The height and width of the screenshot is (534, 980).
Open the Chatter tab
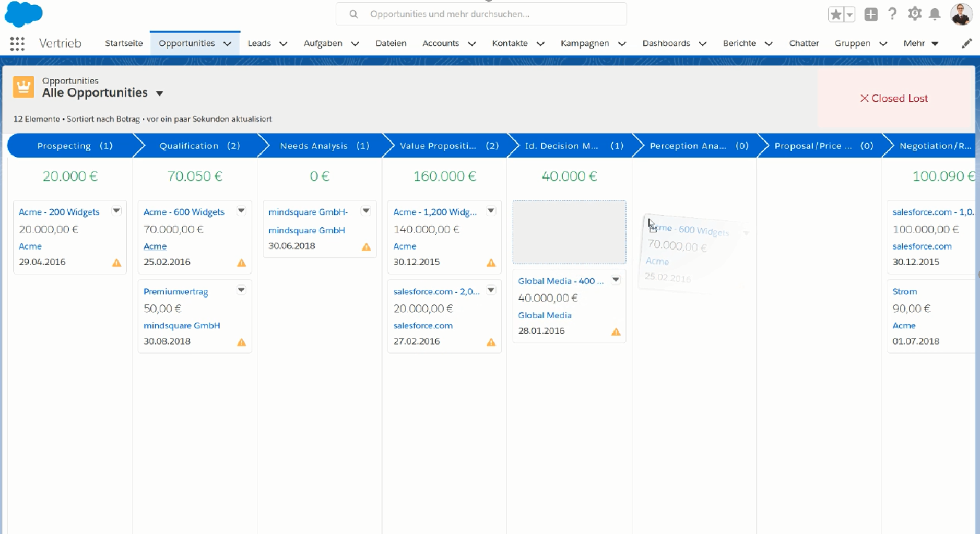tap(804, 43)
